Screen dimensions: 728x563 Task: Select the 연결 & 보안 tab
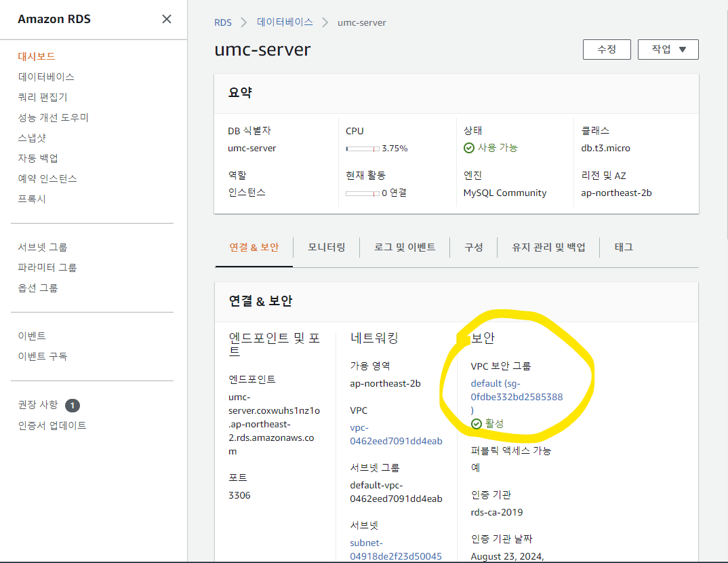[x=254, y=247]
